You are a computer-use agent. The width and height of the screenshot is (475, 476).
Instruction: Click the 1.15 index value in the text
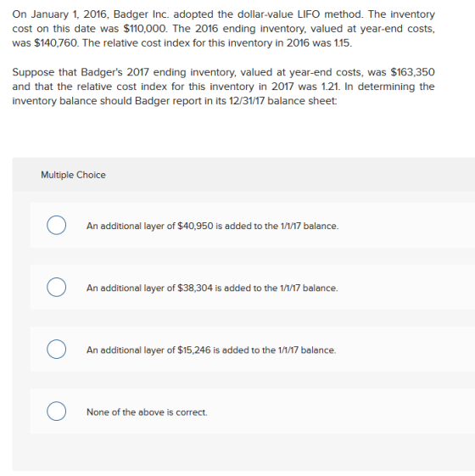[x=343, y=42]
